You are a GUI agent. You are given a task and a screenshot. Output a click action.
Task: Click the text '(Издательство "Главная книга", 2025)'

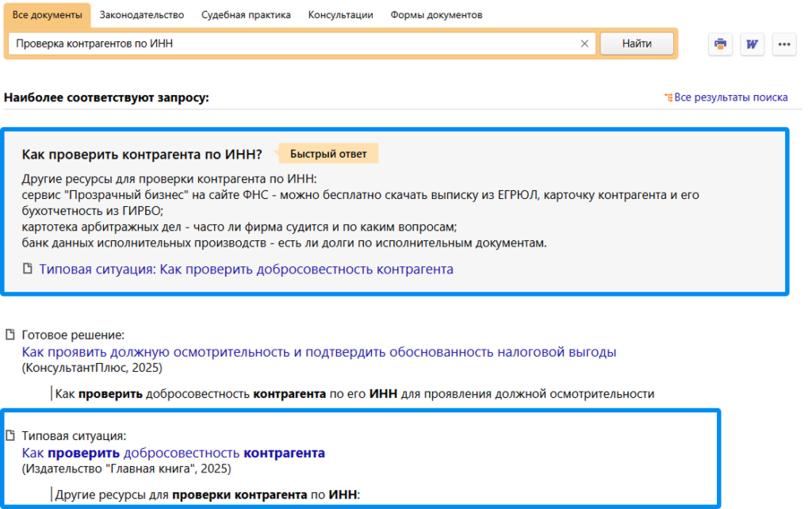[x=126, y=469]
